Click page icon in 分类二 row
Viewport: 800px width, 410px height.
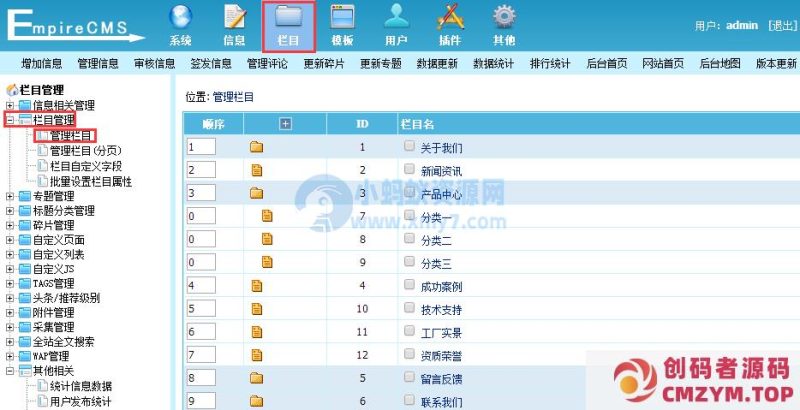click(x=267, y=239)
